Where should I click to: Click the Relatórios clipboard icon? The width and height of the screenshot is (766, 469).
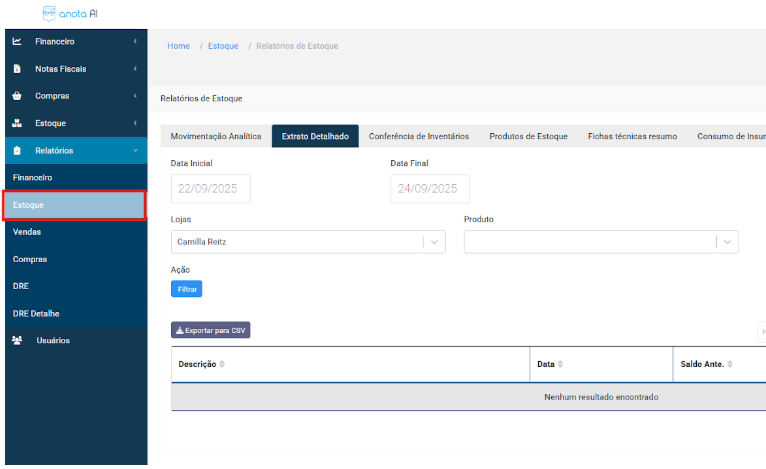tap(17, 151)
